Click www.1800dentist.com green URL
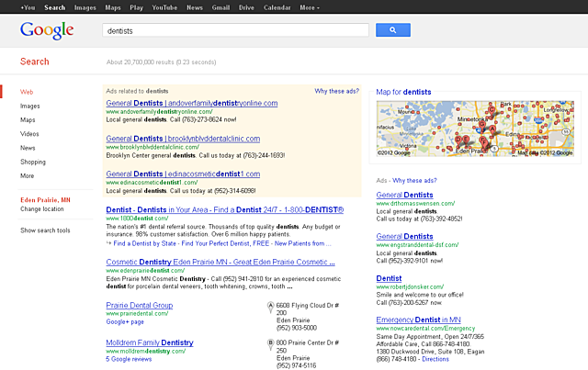Screen dimensions: 588x370 pyautogui.click(x=137, y=219)
